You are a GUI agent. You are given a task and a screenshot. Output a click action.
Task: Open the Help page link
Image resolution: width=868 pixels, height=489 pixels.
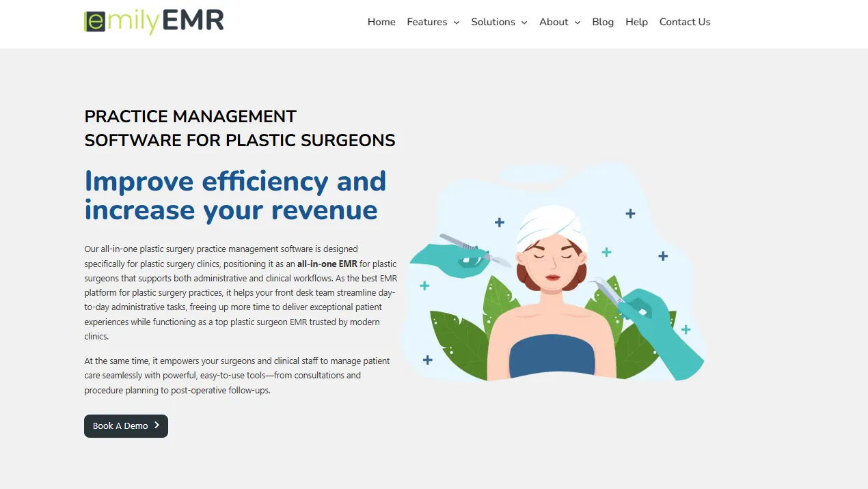click(636, 22)
